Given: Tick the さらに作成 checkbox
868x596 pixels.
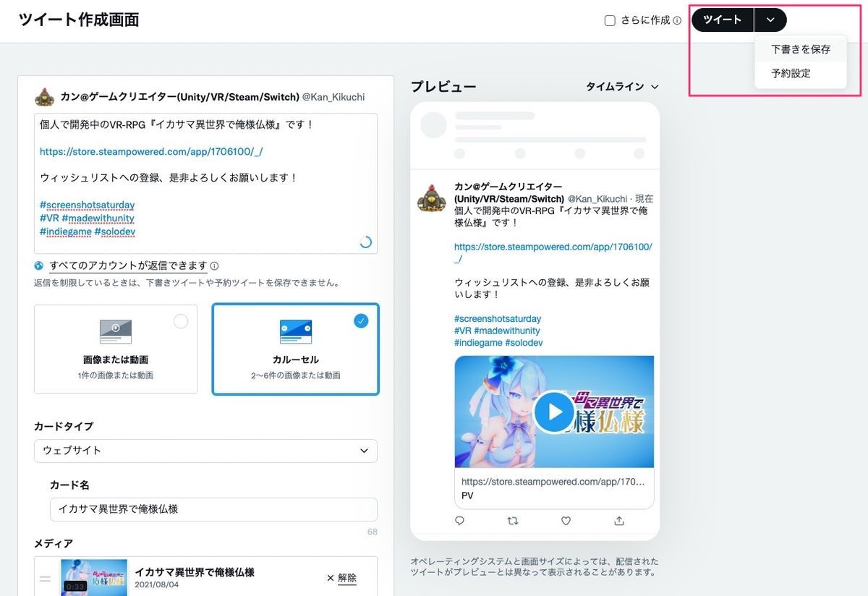Looking at the screenshot, I should click(610, 20).
